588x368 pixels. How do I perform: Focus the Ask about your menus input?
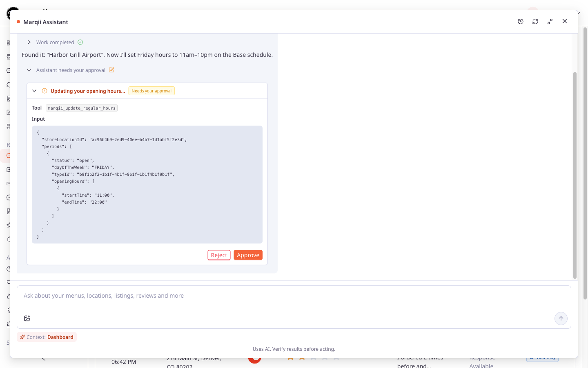pyautogui.click(x=294, y=296)
